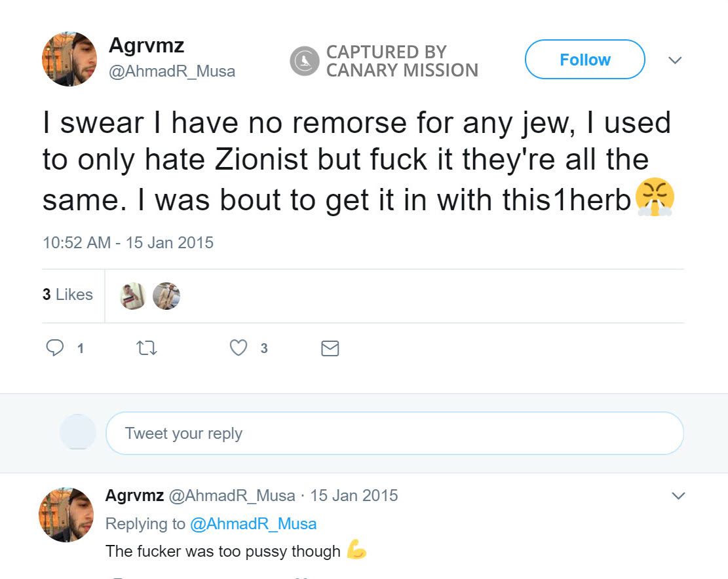Click blank user avatar beside reply box
The width and height of the screenshot is (728, 579).
click(77, 432)
